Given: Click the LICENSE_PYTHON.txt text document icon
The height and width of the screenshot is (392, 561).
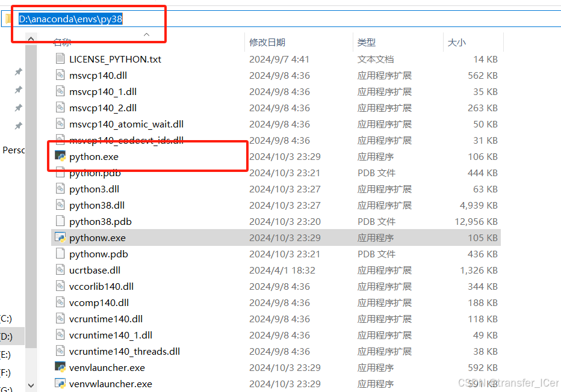Looking at the screenshot, I should [60, 59].
